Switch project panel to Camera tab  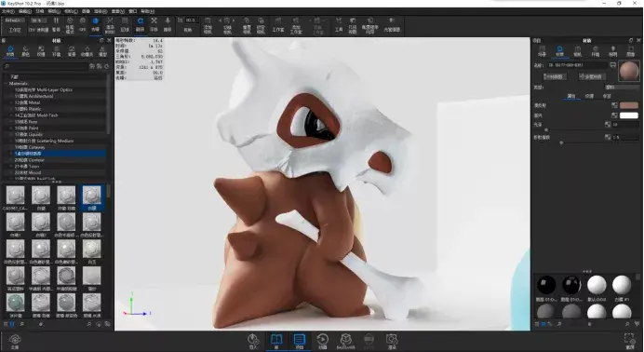click(578, 51)
